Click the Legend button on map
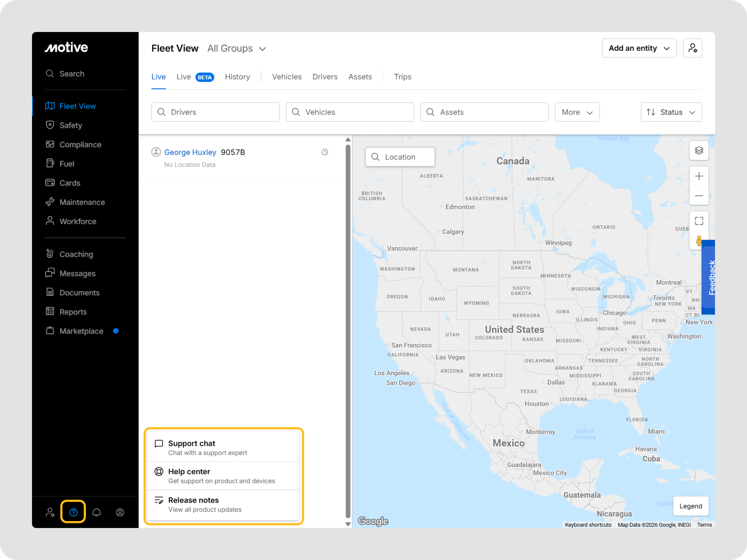Screen dimensions: 747x560 click(x=690, y=506)
